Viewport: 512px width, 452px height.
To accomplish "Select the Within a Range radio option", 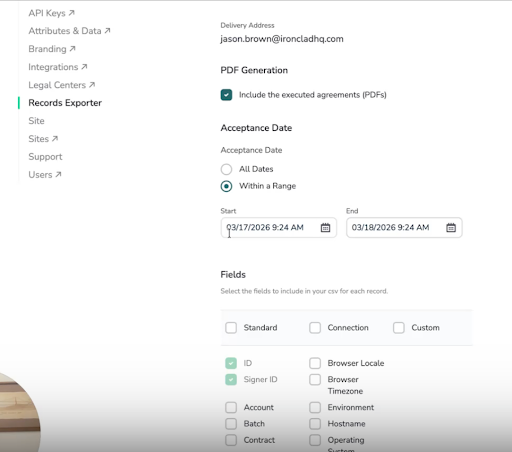I will click(x=226, y=186).
